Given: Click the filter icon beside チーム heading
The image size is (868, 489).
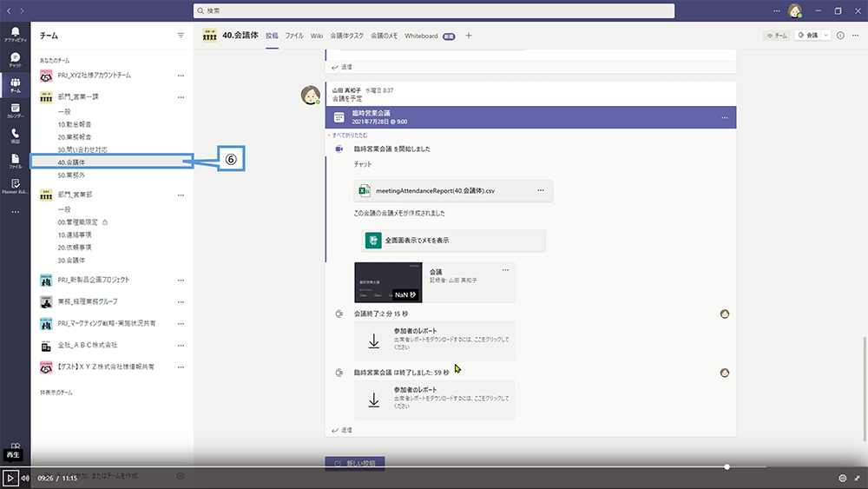Looking at the screenshot, I should point(181,36).
